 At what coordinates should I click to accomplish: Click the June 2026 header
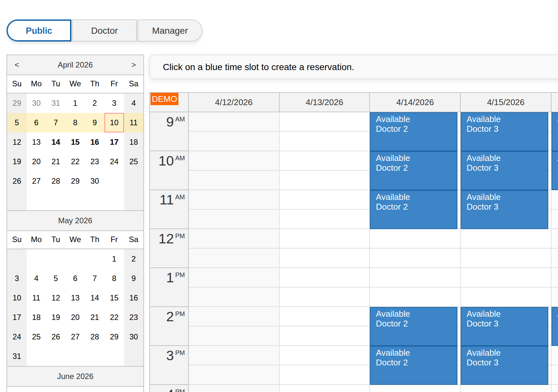(75, 376)
